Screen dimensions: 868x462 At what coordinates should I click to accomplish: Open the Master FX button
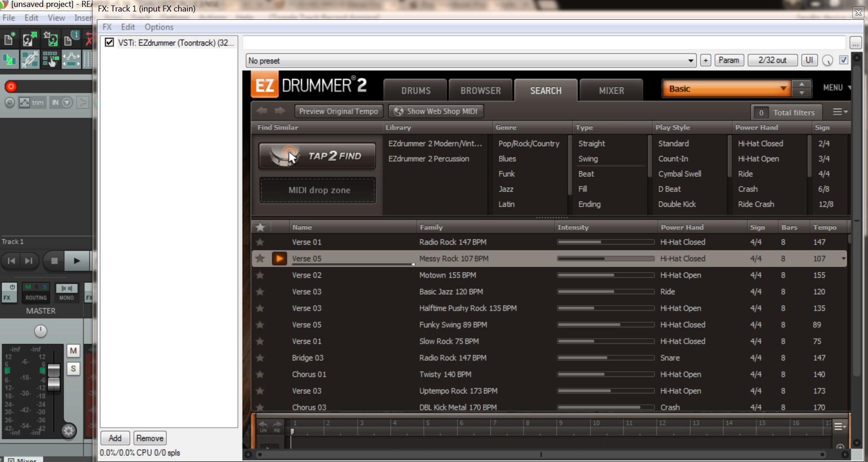pyautogui.click(x=9, y=293)
